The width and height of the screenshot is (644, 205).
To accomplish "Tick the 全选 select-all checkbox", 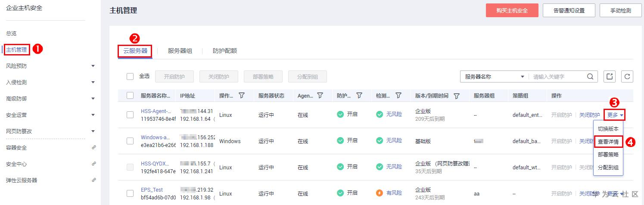I will [x=130, y=76].
